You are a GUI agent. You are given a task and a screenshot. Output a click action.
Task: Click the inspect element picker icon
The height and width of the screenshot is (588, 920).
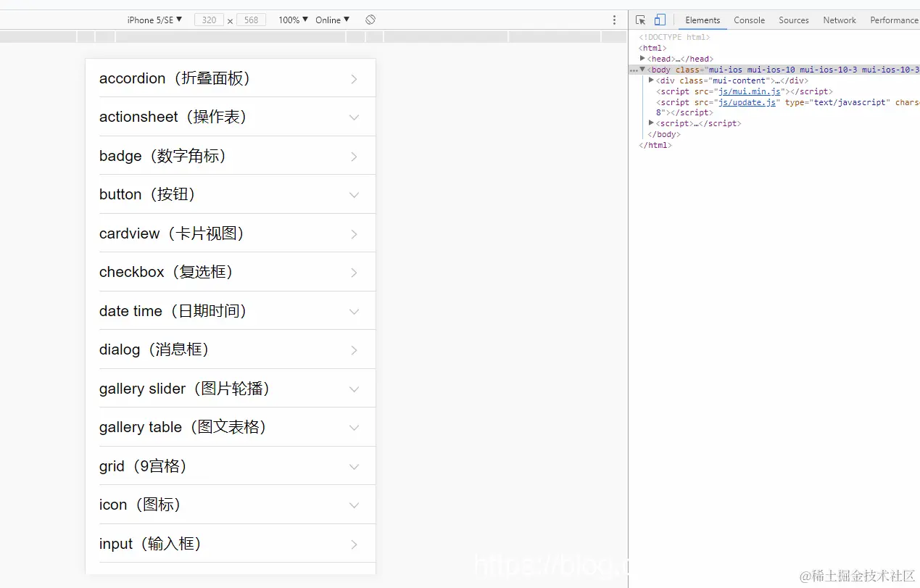640,20
